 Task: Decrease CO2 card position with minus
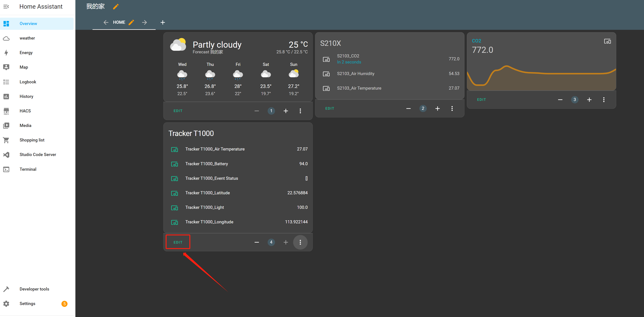click(x=560, y=100)
